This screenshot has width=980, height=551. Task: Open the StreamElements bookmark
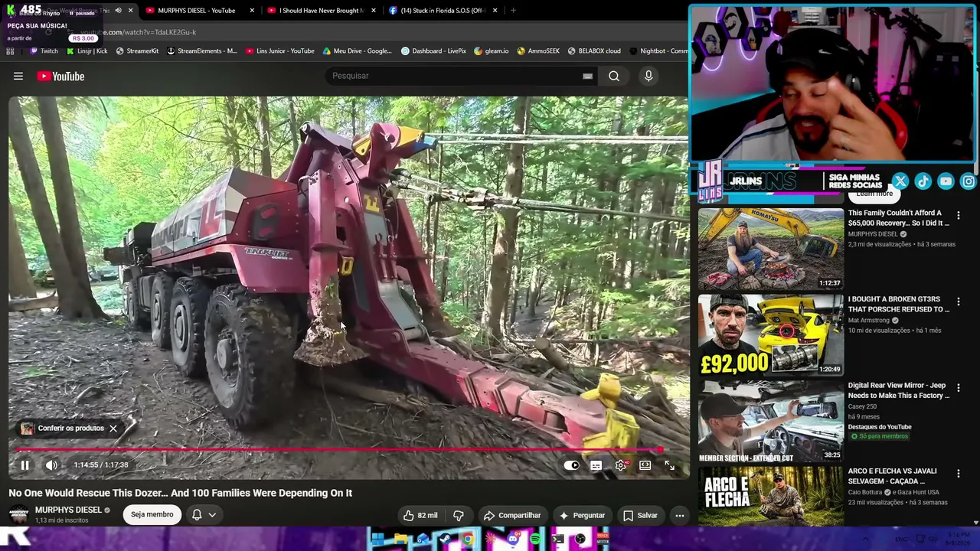point(202,51)
